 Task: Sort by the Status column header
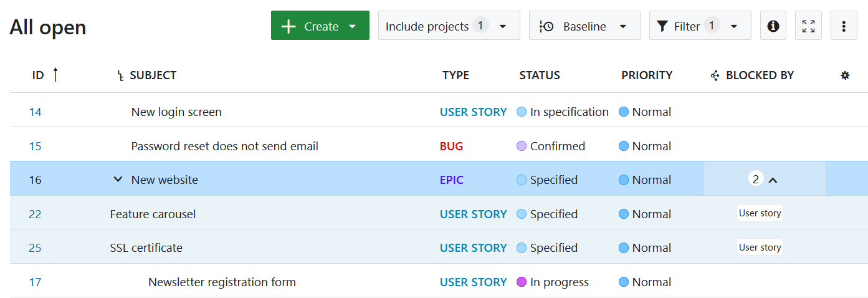pyautogui.click(x=540, y=75)
